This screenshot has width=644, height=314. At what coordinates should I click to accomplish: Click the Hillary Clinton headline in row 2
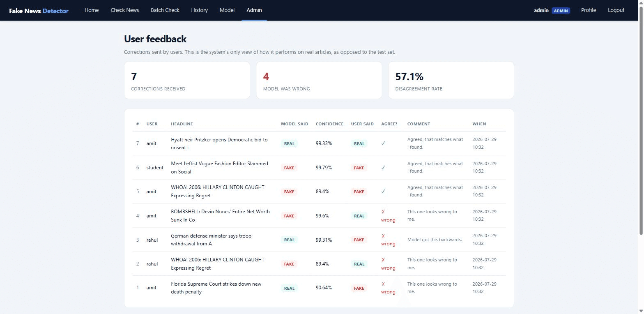click(218, 264)
